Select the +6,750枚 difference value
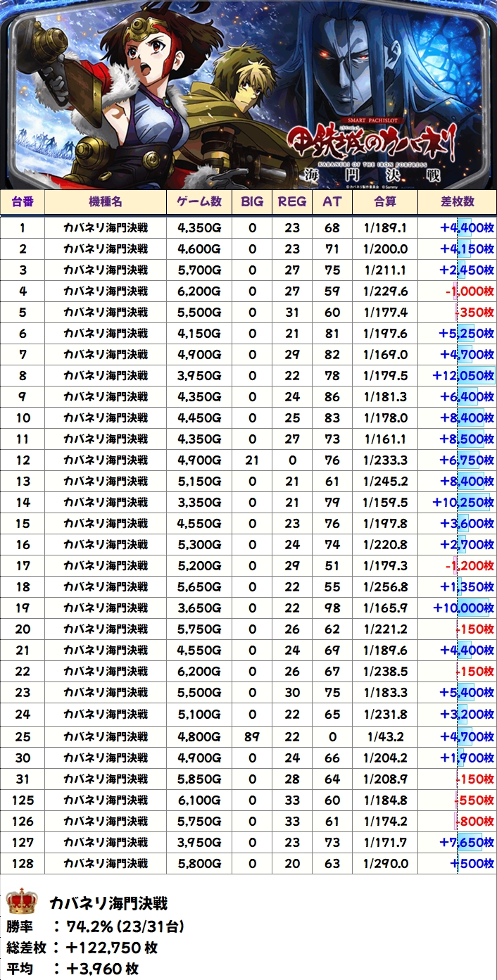 [x=467, y=460]
